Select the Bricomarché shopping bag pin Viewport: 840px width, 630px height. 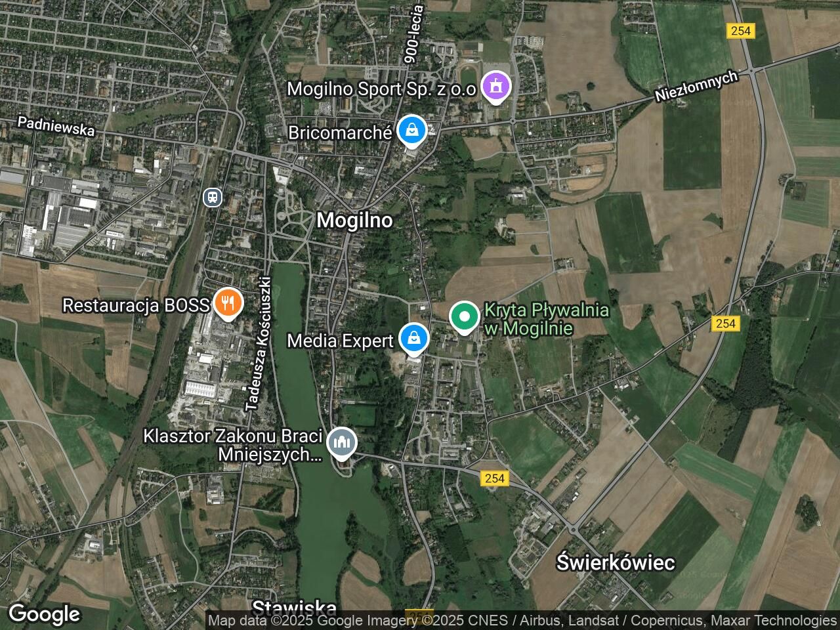click(x=411, y=131)
